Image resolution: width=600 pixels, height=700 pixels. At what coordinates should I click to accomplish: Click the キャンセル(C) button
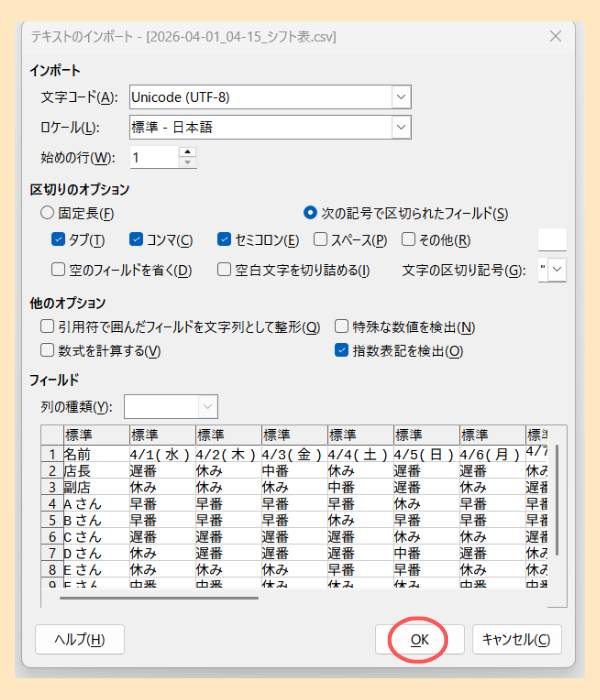pos(517,639)
